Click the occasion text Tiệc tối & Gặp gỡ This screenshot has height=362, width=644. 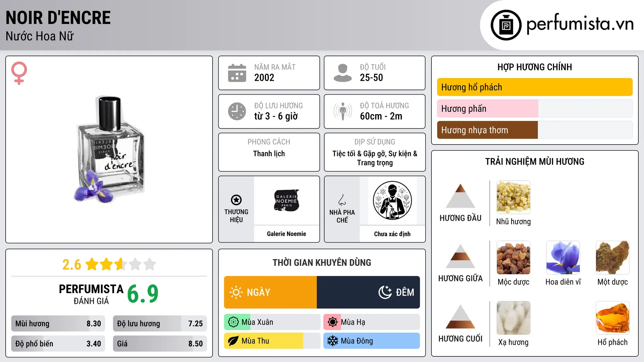click(x=359, y=154)
